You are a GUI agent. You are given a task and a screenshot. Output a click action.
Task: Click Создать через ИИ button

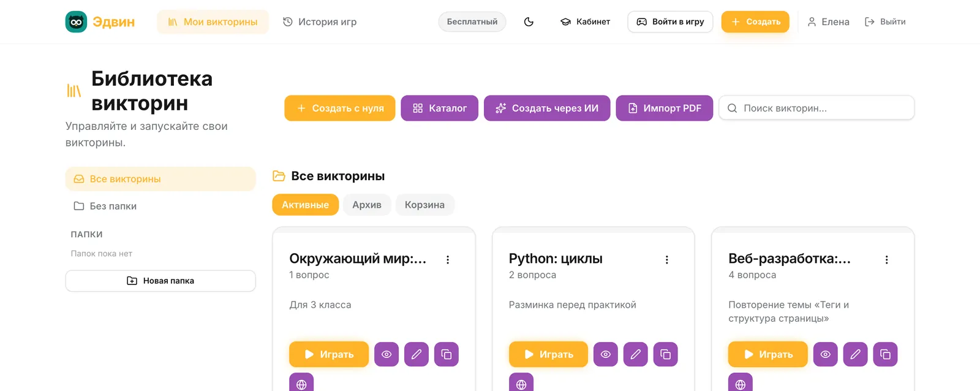pyautogui.click(x=547, y=108)
